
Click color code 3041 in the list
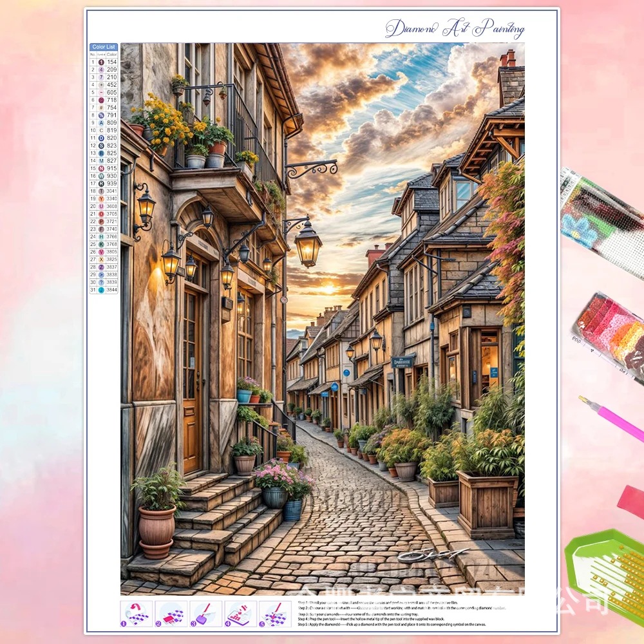click(x=111, y=191)
